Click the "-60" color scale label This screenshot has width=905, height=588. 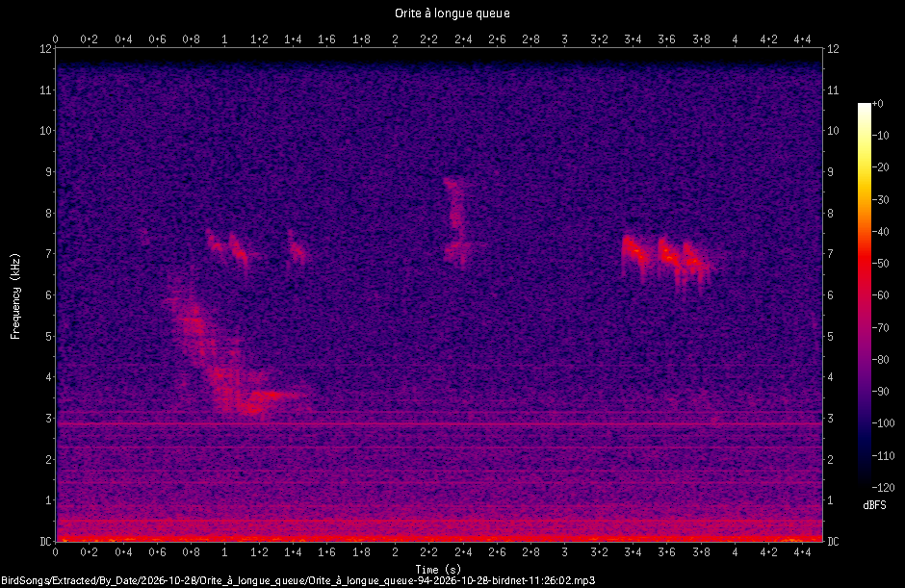(x=881, y=295)
